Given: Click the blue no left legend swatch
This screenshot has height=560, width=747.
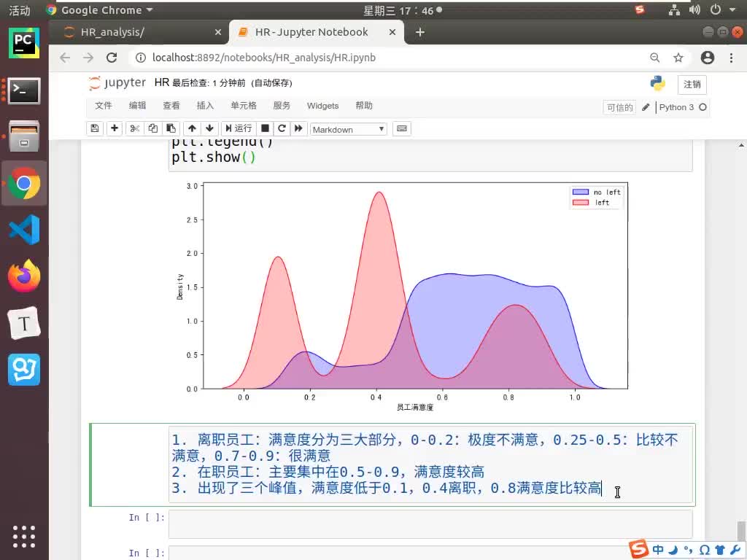Looking at the screenshot, I should (580, 192).
